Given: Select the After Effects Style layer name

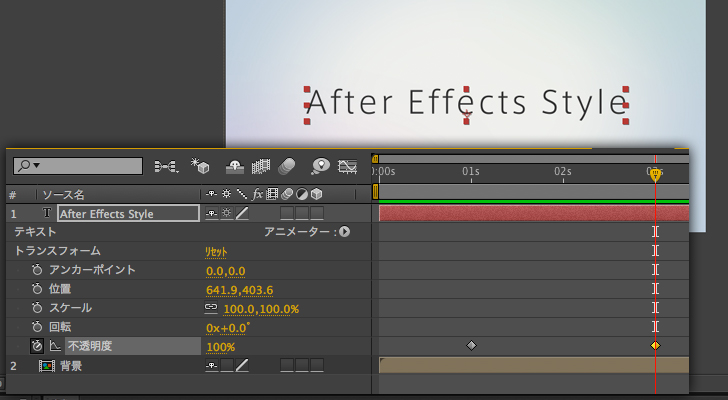Looking at the screenshot, I should pos(129,213).
